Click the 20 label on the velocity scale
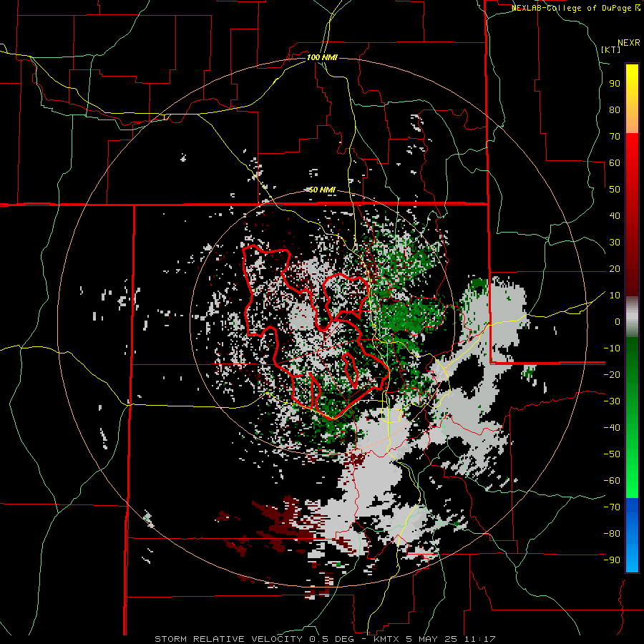 click(x=615, y=268)
